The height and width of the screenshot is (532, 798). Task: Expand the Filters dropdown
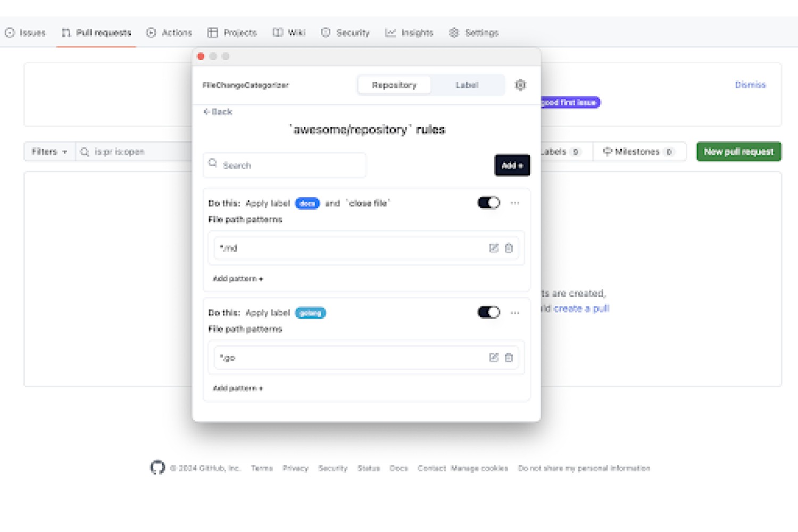click(49, 152)
